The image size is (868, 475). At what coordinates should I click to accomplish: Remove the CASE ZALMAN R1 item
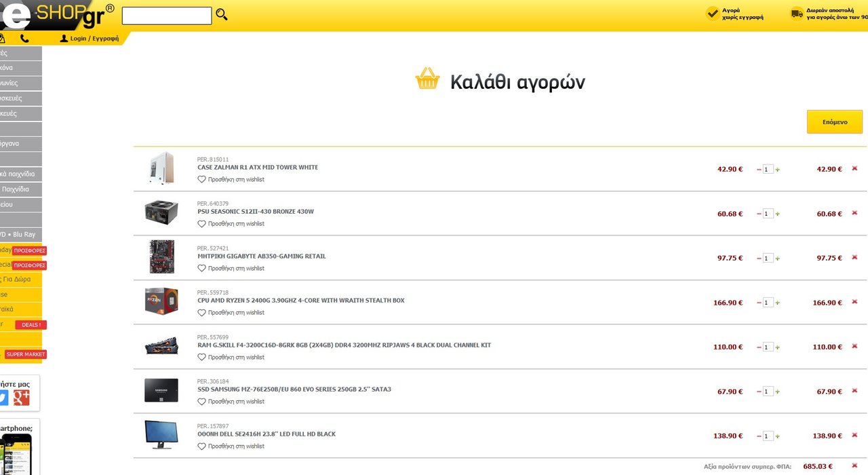tap(854, 168)
